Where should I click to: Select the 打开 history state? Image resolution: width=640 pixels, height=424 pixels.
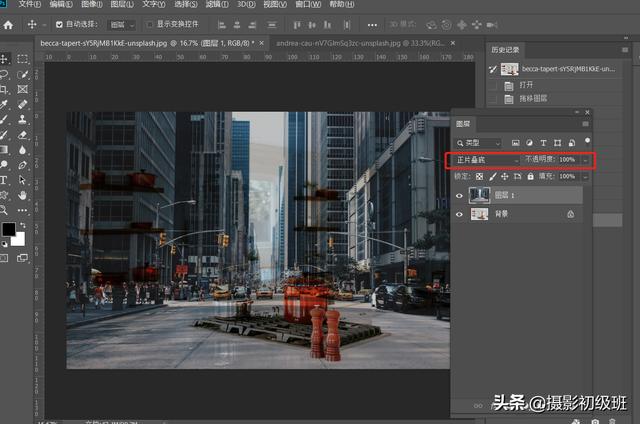tap(527, 86)
